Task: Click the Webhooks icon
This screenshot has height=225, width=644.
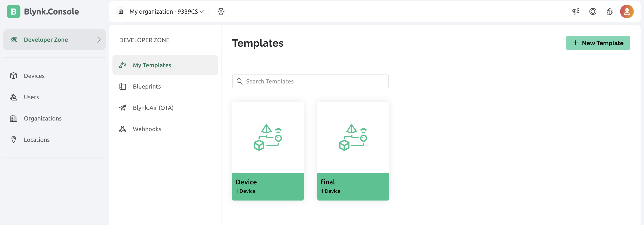Action: 122,129
